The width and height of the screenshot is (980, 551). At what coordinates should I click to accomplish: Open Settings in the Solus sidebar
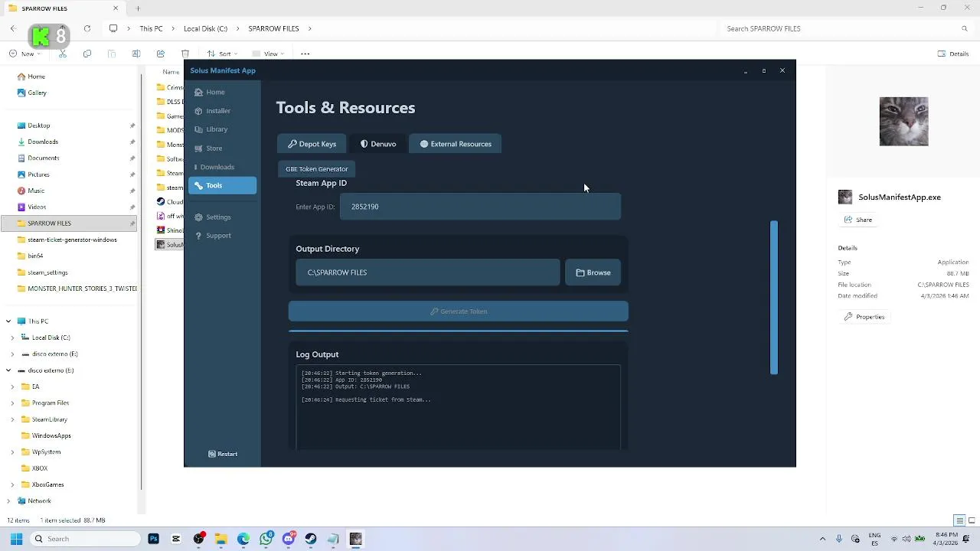pos(222,217)
